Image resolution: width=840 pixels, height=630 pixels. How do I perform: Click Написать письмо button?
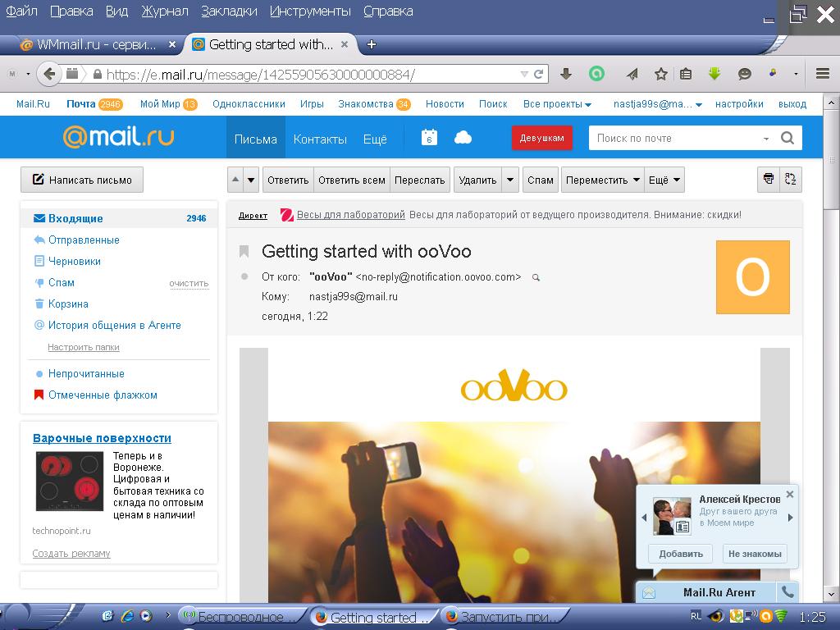(82, 180)
